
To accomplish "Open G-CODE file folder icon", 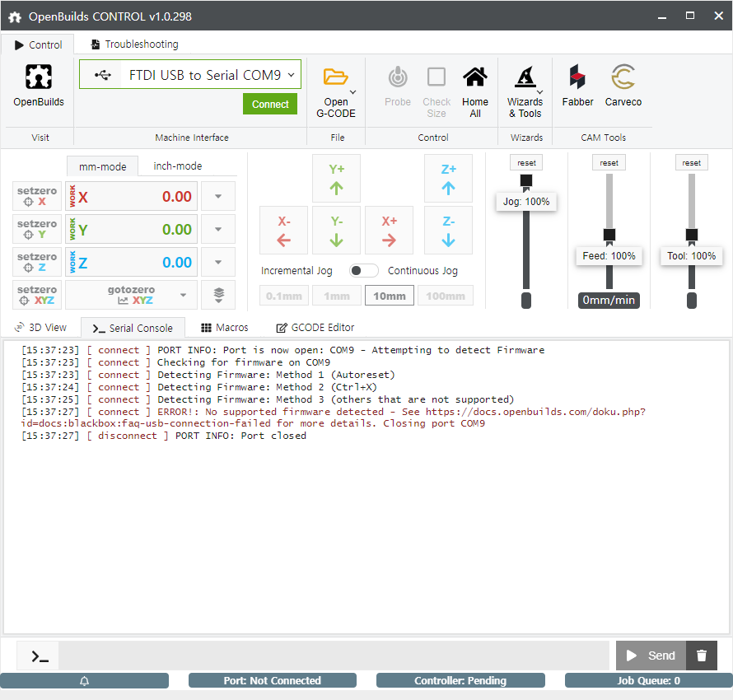I will pyautogui.click(x=335, y=77).
